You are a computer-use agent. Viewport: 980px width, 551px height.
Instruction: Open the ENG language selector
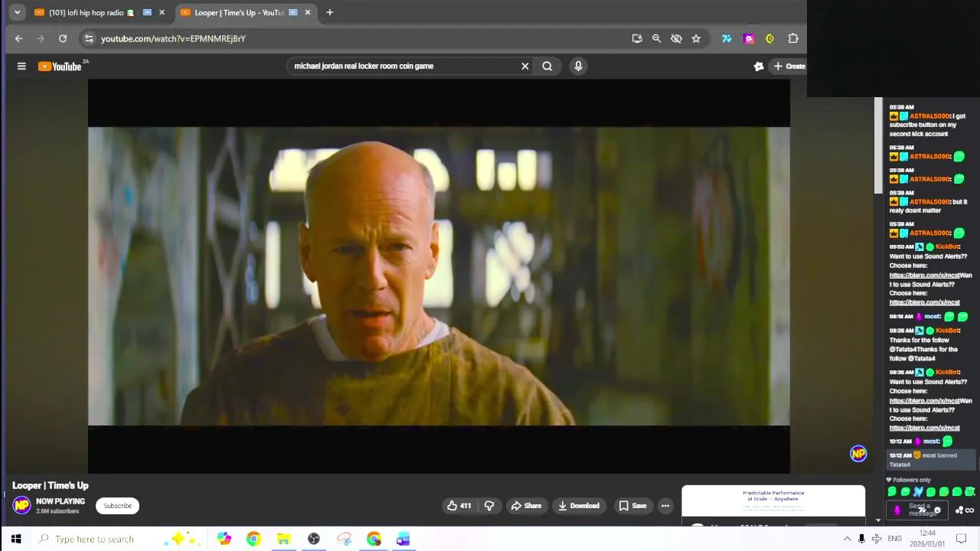(x=894, y=539)
